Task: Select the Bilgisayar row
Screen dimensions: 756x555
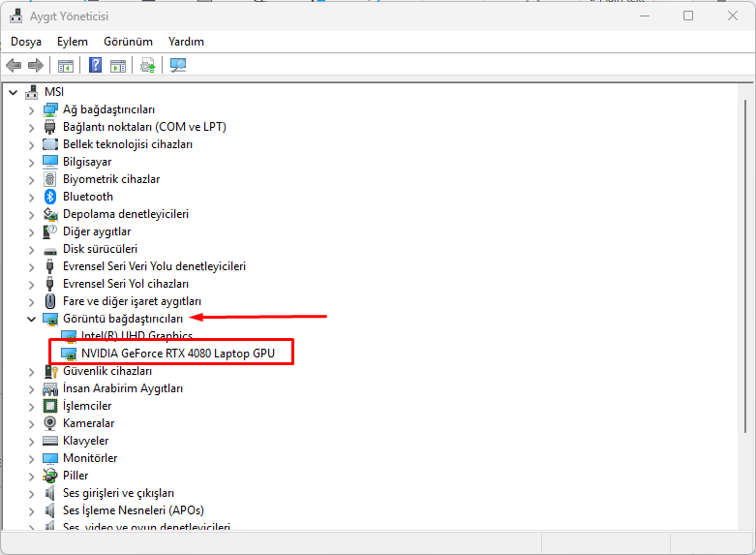Action: [x=87, y=162]
